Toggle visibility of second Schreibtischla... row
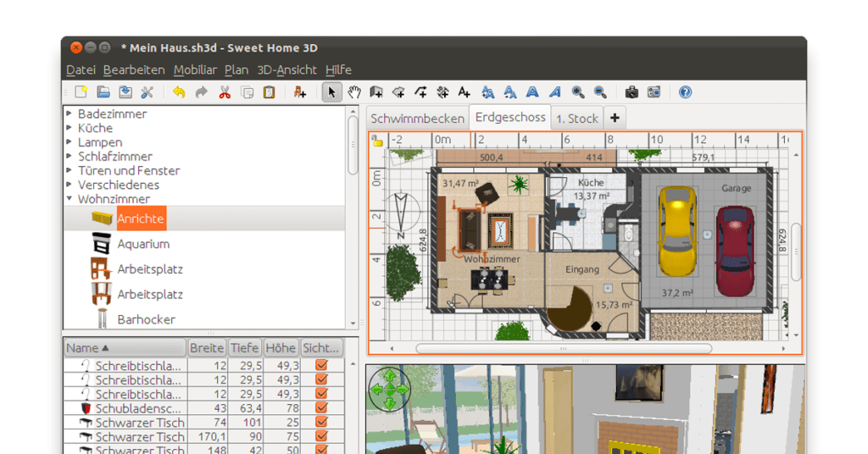868x454 pixels. pos(321,379)
